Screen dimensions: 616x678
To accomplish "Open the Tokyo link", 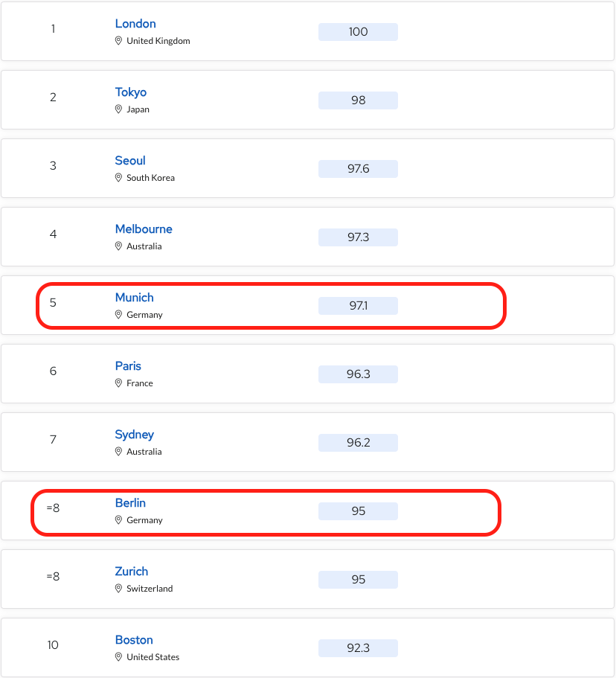I will (131, 92).
